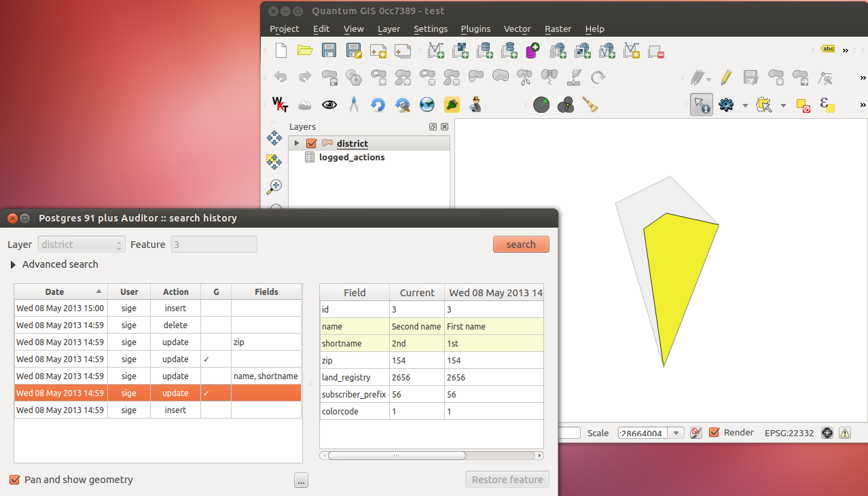The image size is (868, 496).
Task: Click the globe plugin icon
Action: (427, 105)
